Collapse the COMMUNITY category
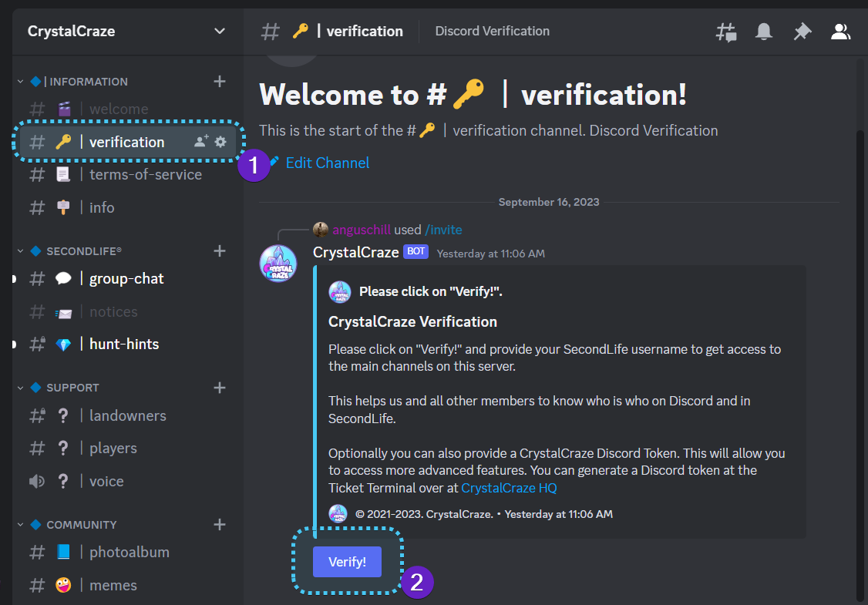868x605 pixels. click(x=21, y=524)
